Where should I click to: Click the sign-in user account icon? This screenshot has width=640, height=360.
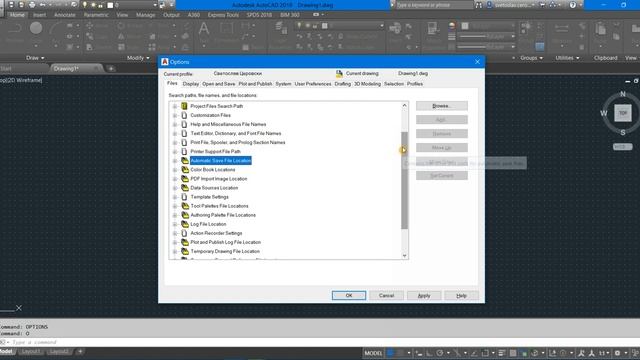click(x=489, y=5)
